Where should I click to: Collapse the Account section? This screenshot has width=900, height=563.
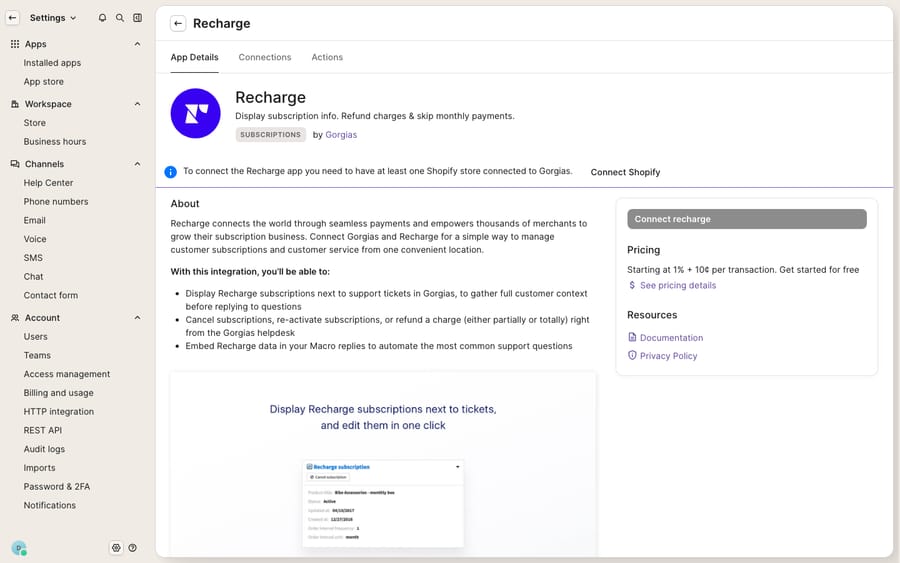pyautogui.click(x=137, y=318)
